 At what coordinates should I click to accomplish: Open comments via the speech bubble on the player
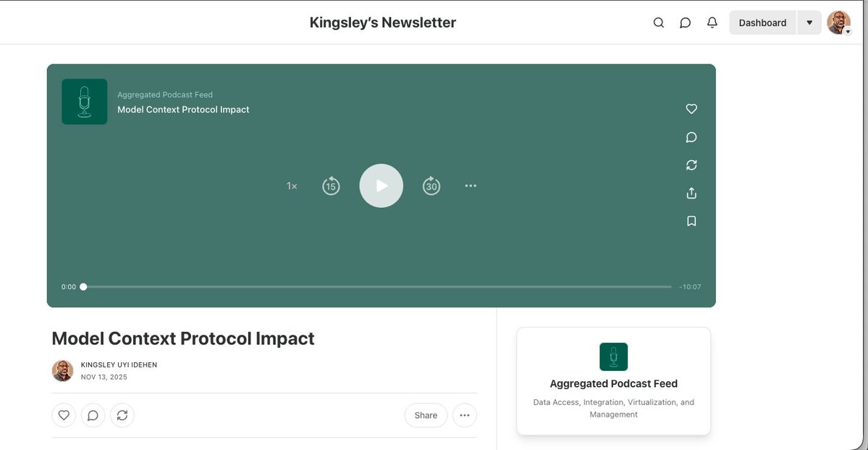pyautogui.click(x=691, y=136)
